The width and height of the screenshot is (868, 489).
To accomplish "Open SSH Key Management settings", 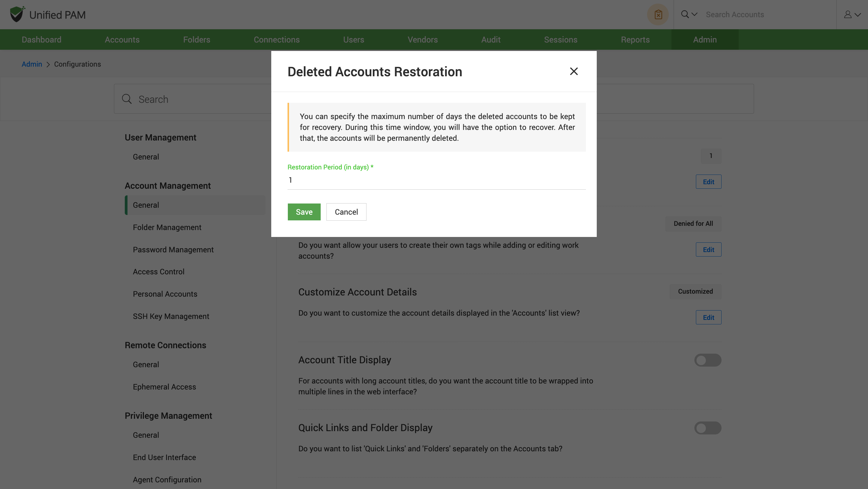I will coord(171,317).
